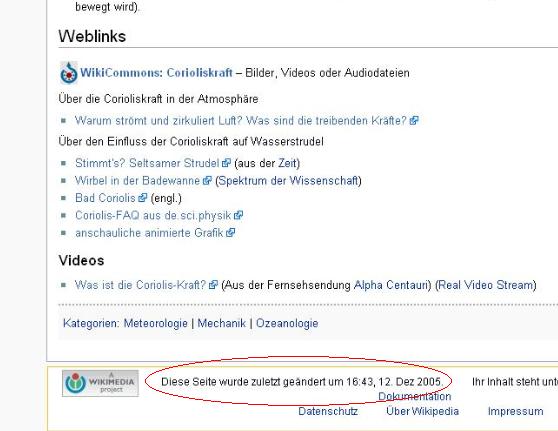The image size is (558, 431).
Task: Click external-link icon after 'de.sci.physik'
Action: (238, 215)
